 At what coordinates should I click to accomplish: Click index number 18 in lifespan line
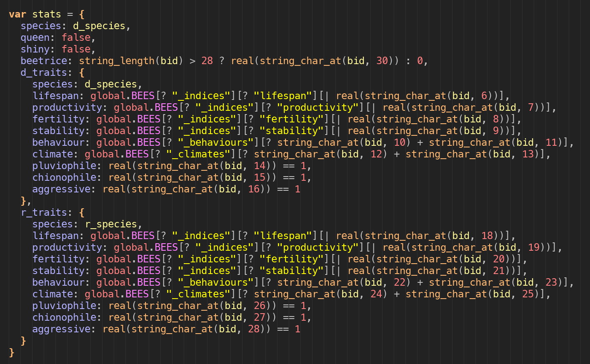(487, 236)
